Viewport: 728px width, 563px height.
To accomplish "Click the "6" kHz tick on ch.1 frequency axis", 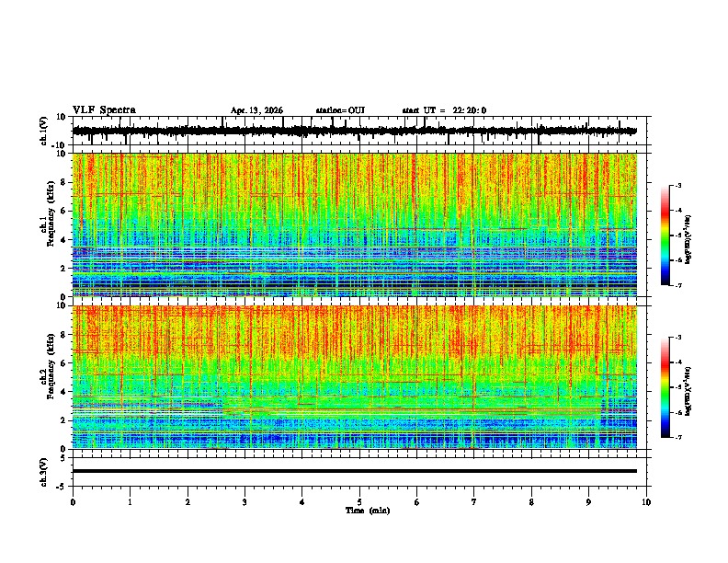I will coord(63,211).
